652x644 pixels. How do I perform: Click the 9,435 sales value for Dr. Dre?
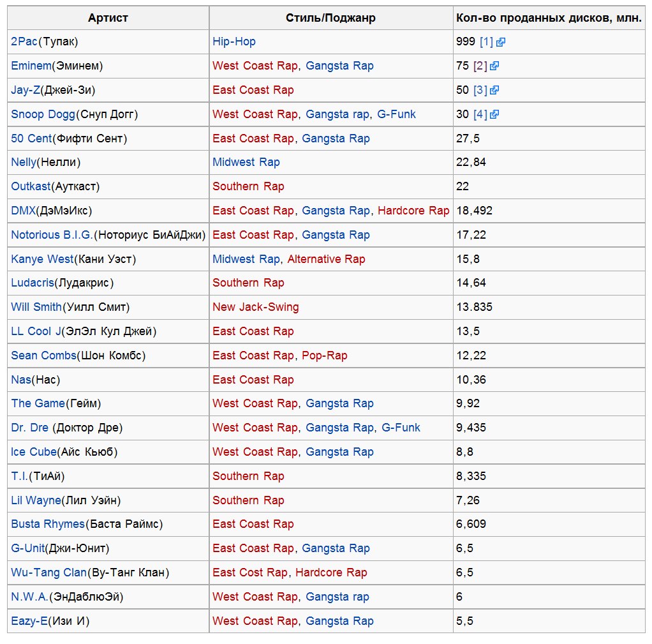pyautogui.click(x=471, y=427)
